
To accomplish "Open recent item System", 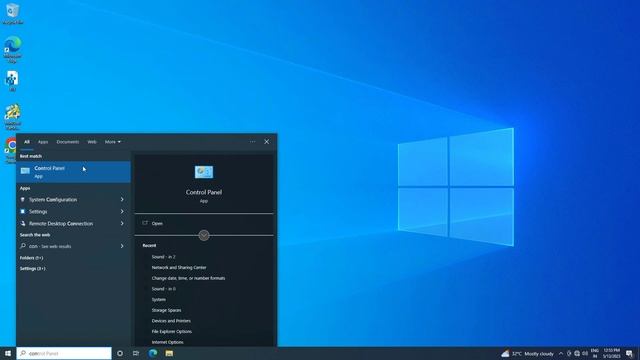I will tap(158, 299).
